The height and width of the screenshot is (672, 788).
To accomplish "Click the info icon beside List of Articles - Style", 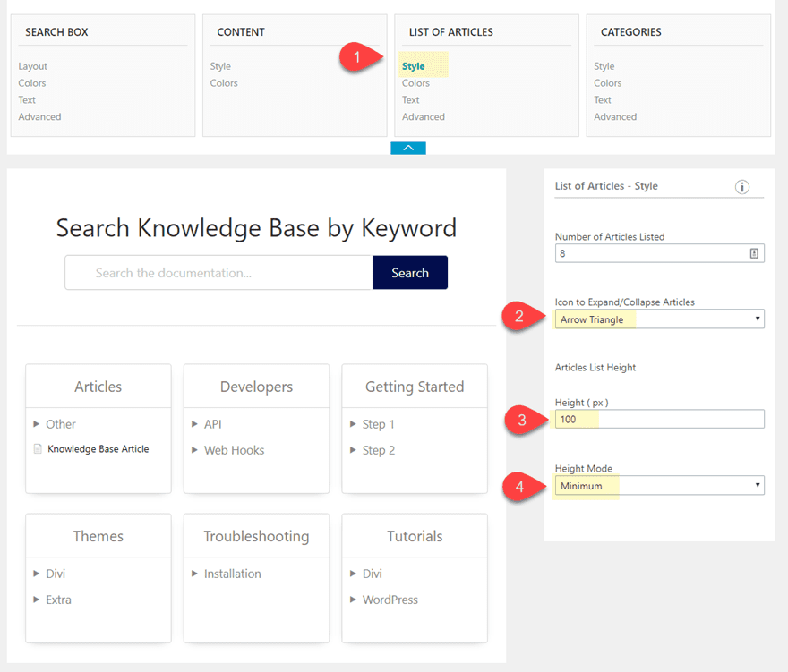I will pyautogui.click(x=741, y=187).
